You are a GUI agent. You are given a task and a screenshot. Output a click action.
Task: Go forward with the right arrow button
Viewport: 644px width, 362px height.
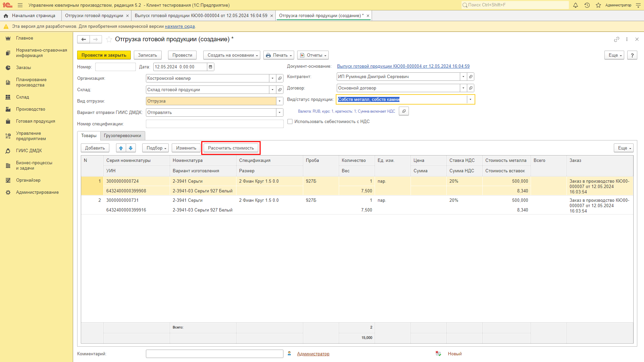[96, 39]
